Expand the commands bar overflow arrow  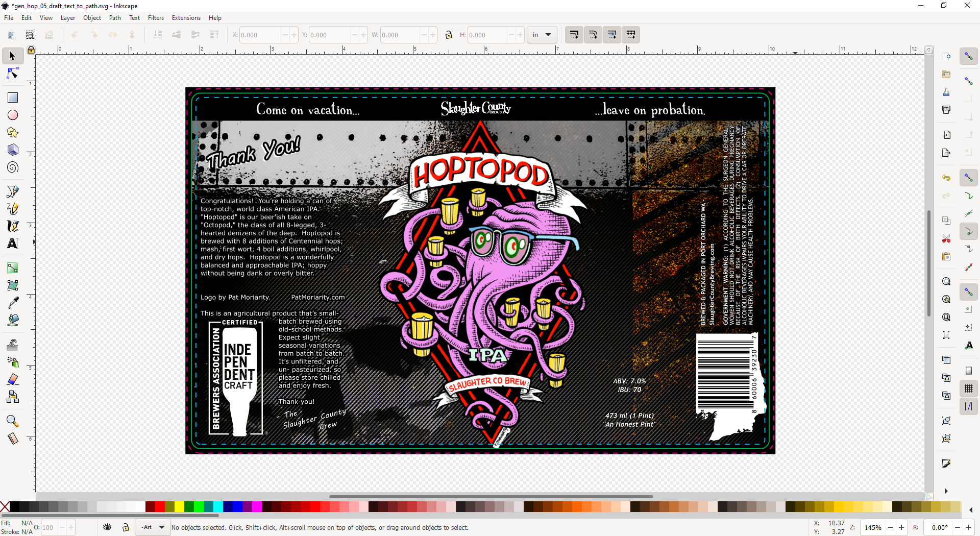point(946,491)
